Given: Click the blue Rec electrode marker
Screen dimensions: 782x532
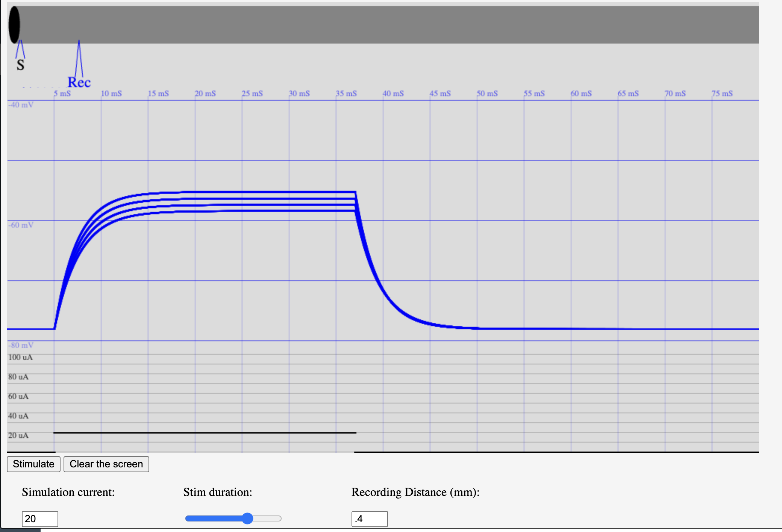Looking at the screenshot, I should tap(79, 82).
